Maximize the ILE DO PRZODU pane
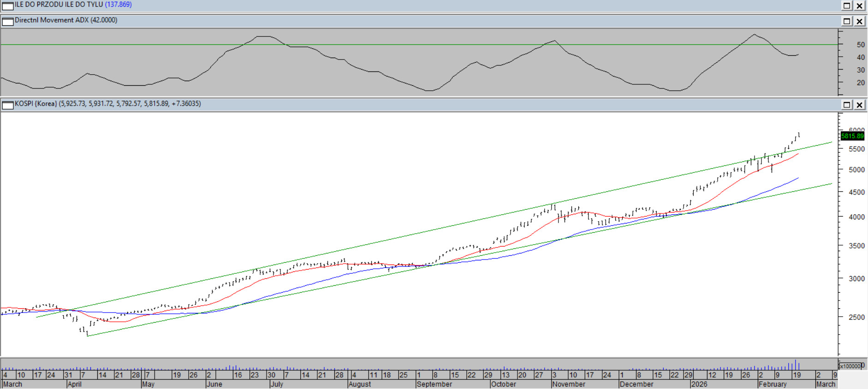 coord(847,6)
